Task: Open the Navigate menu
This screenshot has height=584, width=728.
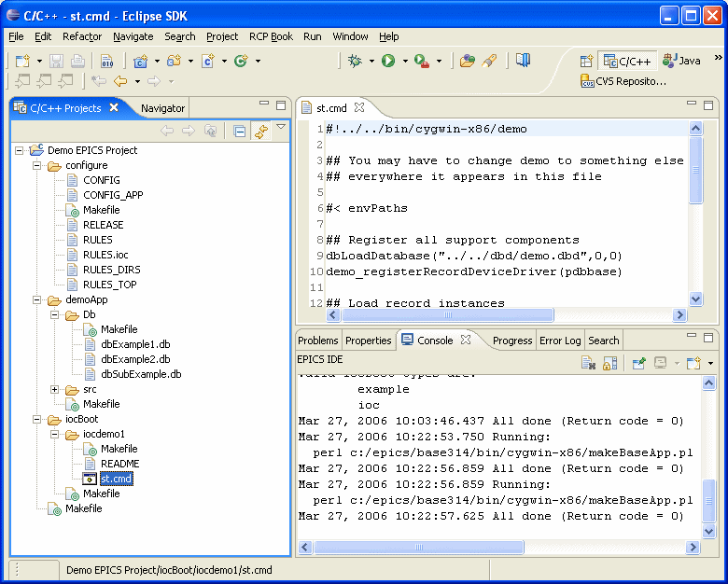Action: 133,36
